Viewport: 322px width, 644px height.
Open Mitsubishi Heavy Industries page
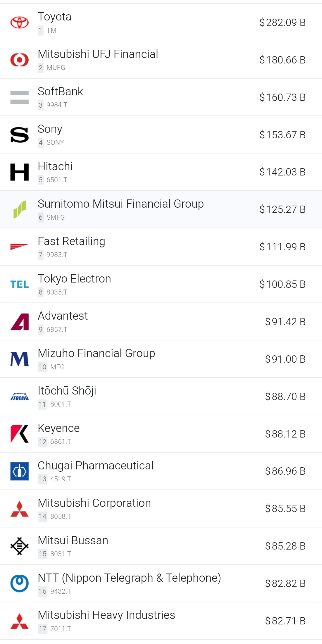click(106, 615)
